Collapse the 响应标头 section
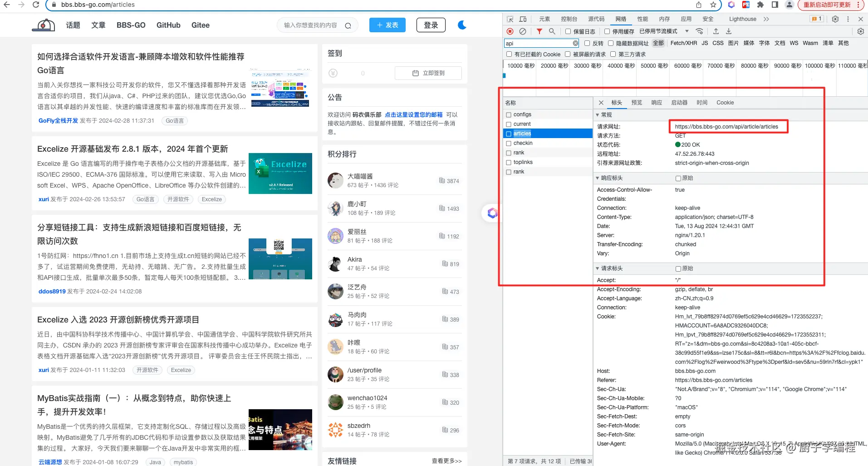Image resolution: width=868 pixels, height=466 pixels. point(598,178)
